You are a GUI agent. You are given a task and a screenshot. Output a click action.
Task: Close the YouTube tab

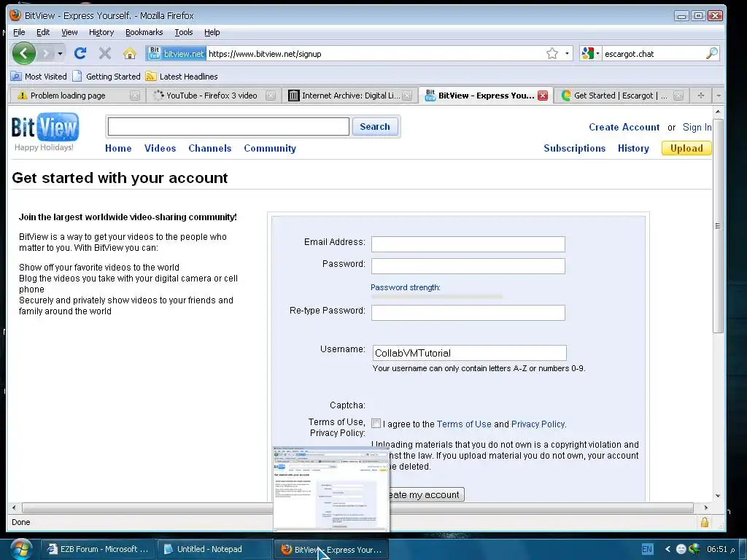pyautogui.click(x=271, y=96)
